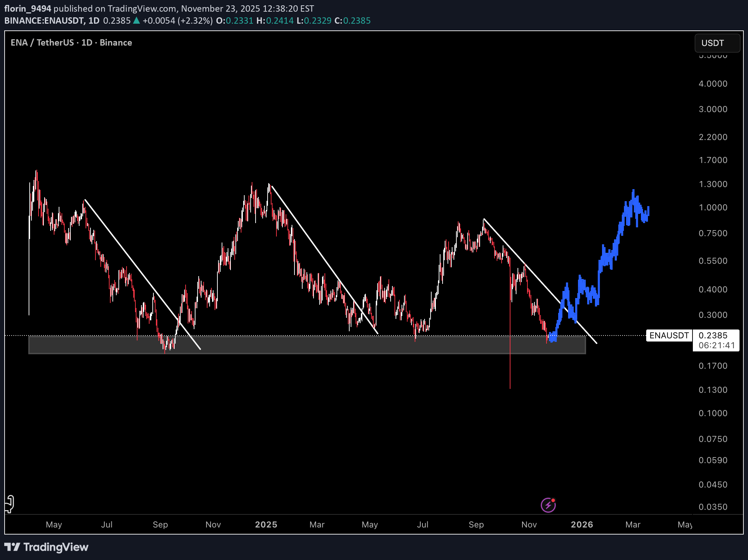Viewport: 748px width, 560px height.
Task: Click the ENAUSDT price label tag
Action: [669, 336]
